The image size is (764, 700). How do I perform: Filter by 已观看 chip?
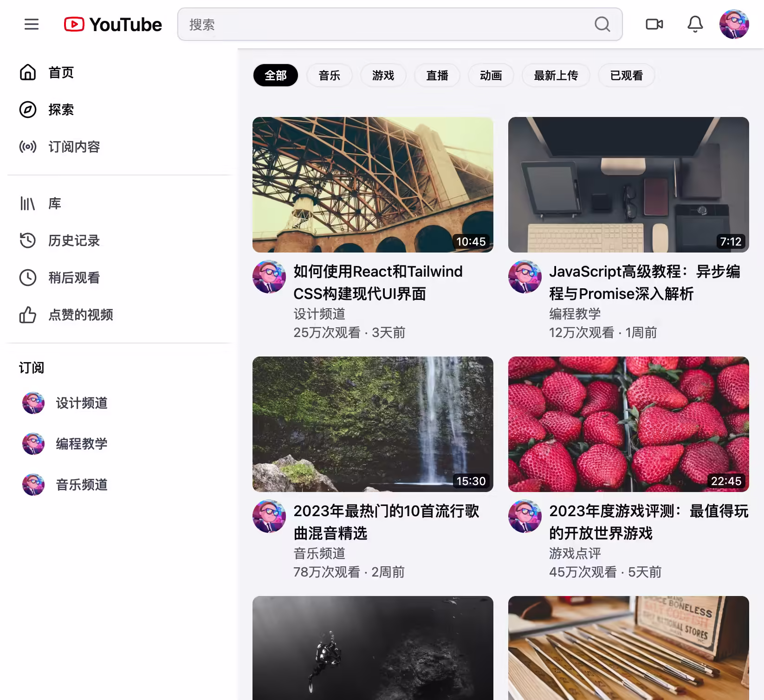626,76
